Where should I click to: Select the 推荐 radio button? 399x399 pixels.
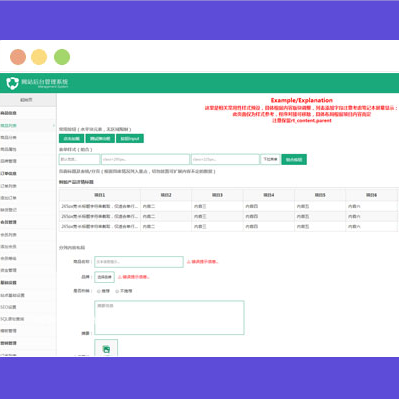click(99, 291)
